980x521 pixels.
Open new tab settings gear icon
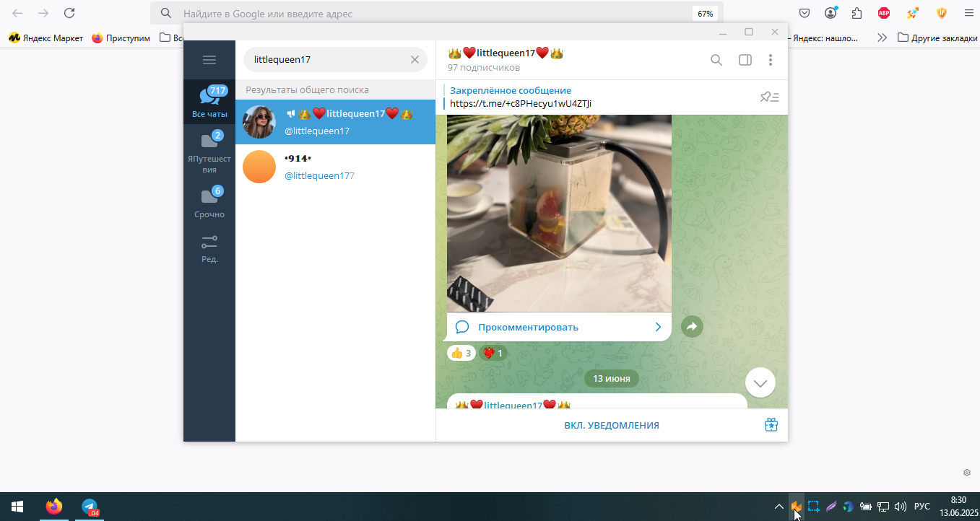pos(967,473)
